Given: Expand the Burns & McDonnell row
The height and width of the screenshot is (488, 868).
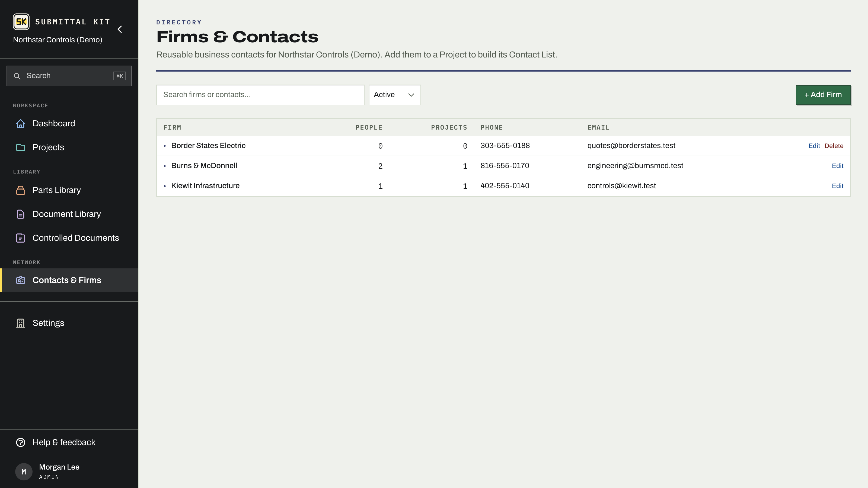Looking at the screenshot, I should point(165,166).
